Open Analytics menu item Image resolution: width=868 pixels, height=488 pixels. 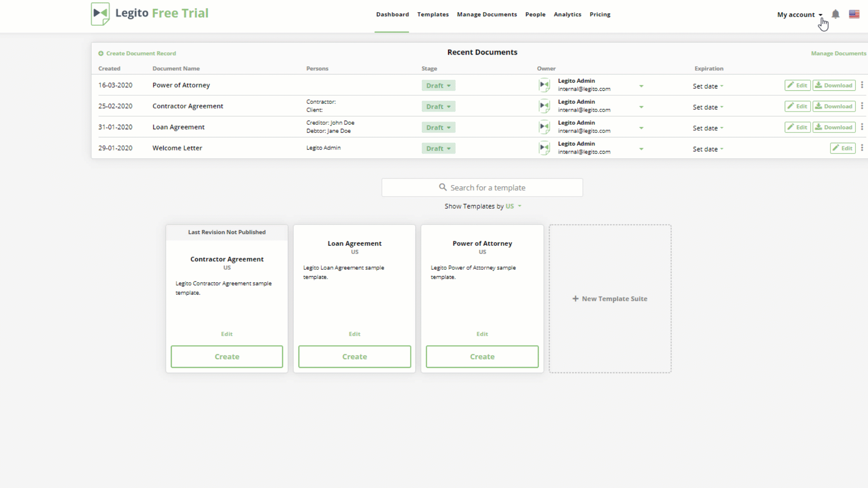point(567,14)
